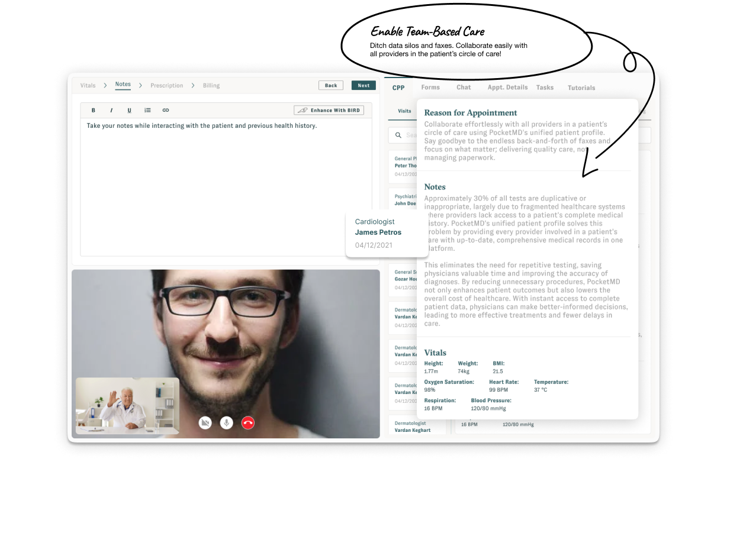756x549 pixels.
Task: Click the bulleted list icon in the toolbar
Action: pos(147,109)
